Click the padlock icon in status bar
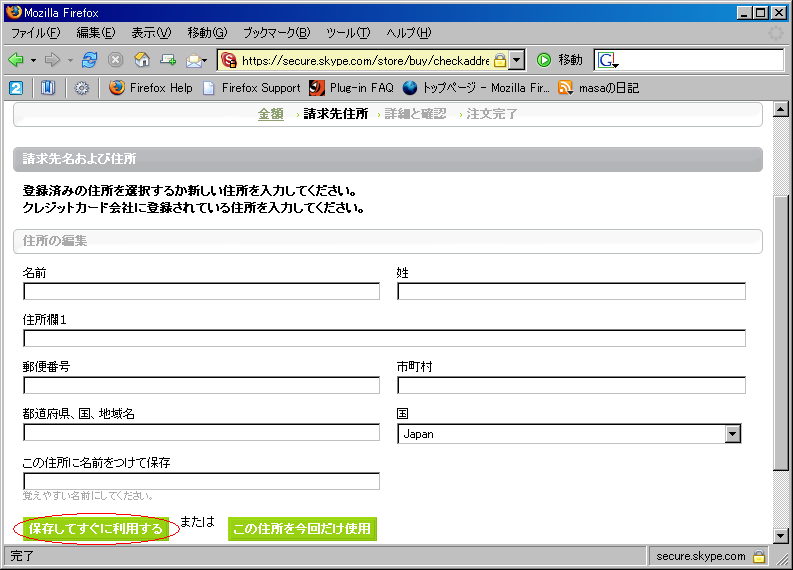The image size is (793, 570). (759, 556)
